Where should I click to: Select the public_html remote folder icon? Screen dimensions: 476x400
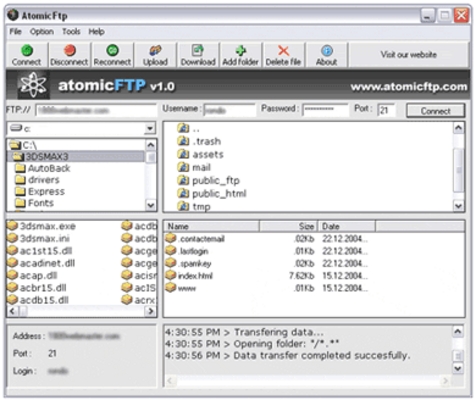[x=183, y=193]
